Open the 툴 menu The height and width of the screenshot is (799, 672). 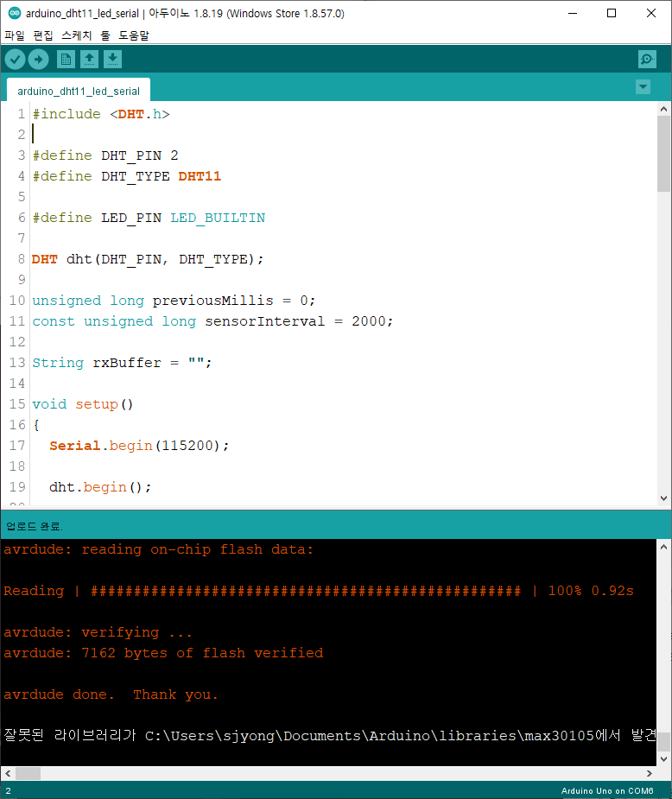pyautogui.click(x=105, y=35)
